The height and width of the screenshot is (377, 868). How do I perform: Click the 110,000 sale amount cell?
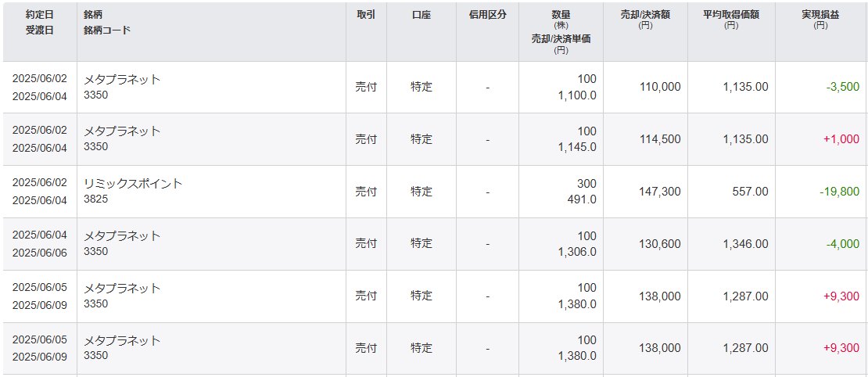pos(660,87)
